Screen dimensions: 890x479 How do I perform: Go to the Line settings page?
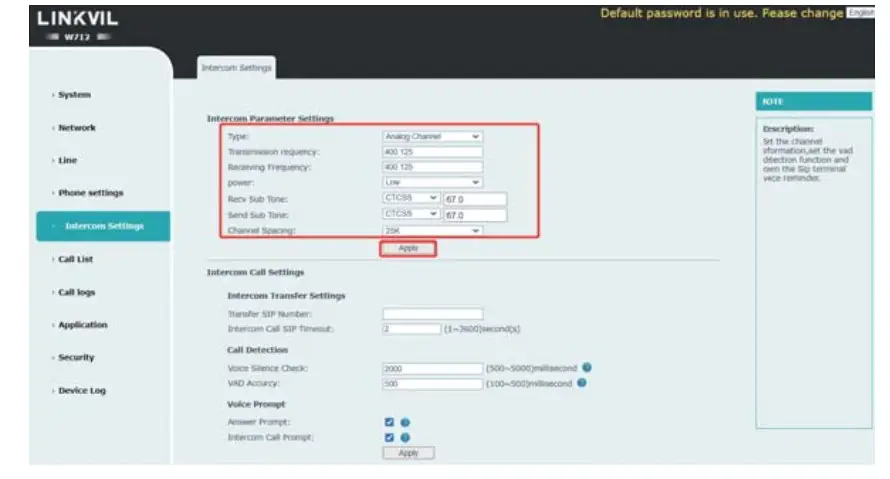coord(67,160)
